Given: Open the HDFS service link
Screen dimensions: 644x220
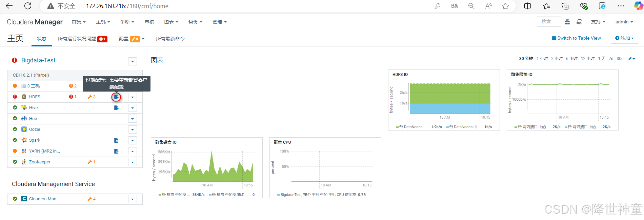Looking at the screenshot, I should click(35, 97).
